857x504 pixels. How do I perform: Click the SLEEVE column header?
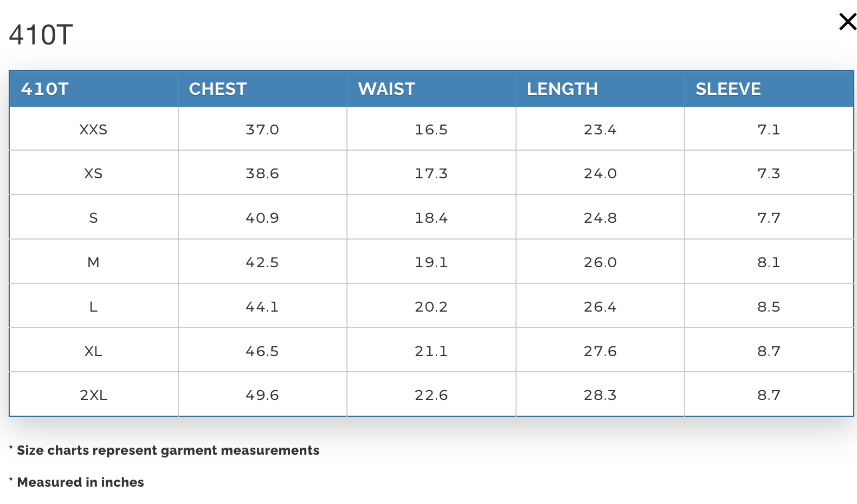[728, 89]
